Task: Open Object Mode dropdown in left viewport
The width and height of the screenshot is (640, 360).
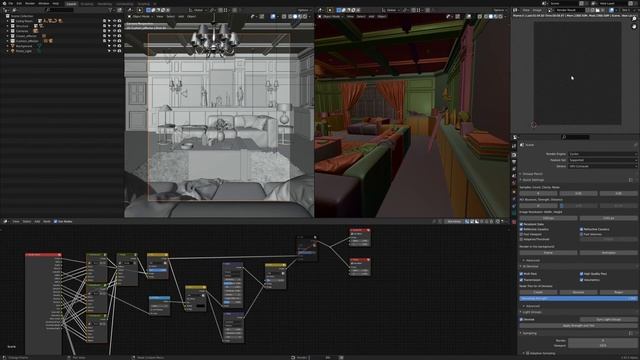Action: 140,17
